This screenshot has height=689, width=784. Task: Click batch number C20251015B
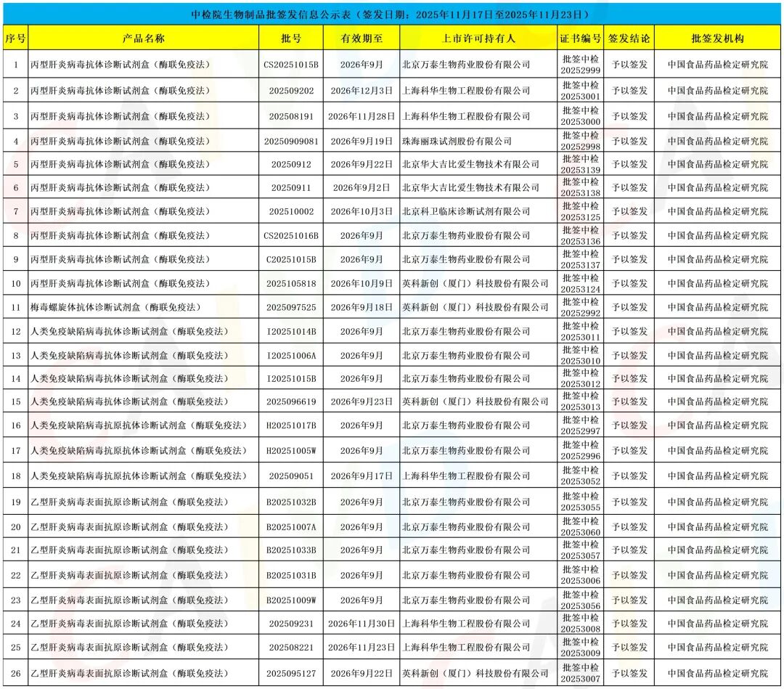pyautogui.click(x=291, y=259)
